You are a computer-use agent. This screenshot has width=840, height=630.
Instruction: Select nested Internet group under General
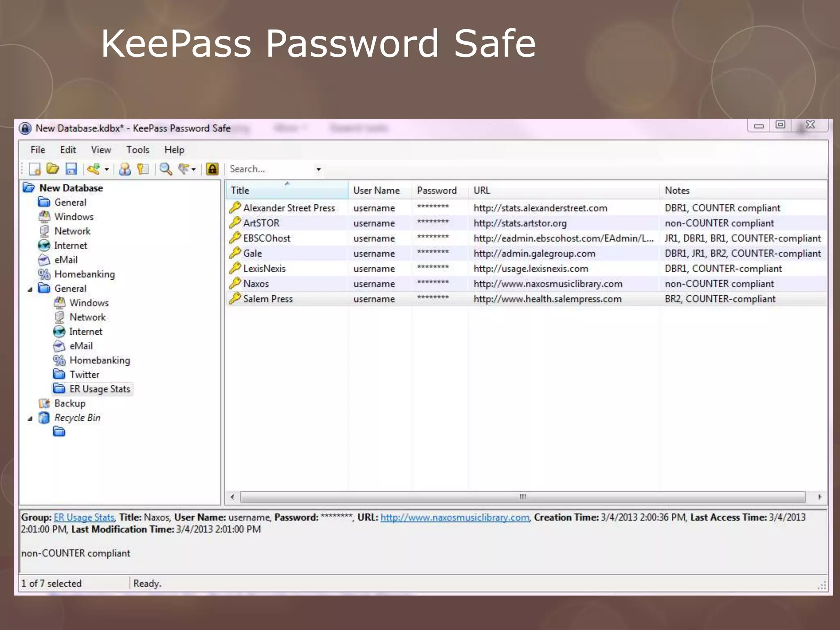(x=85, y=331)
